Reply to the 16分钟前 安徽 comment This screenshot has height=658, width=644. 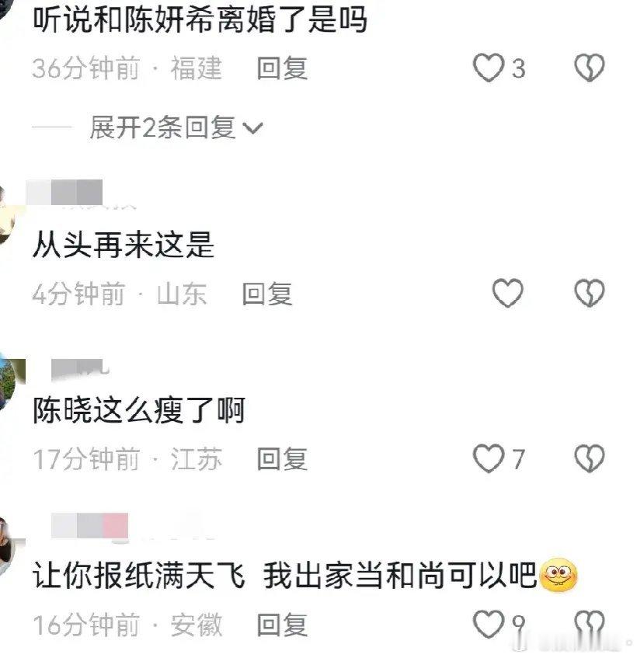click(x=282, y=625)
